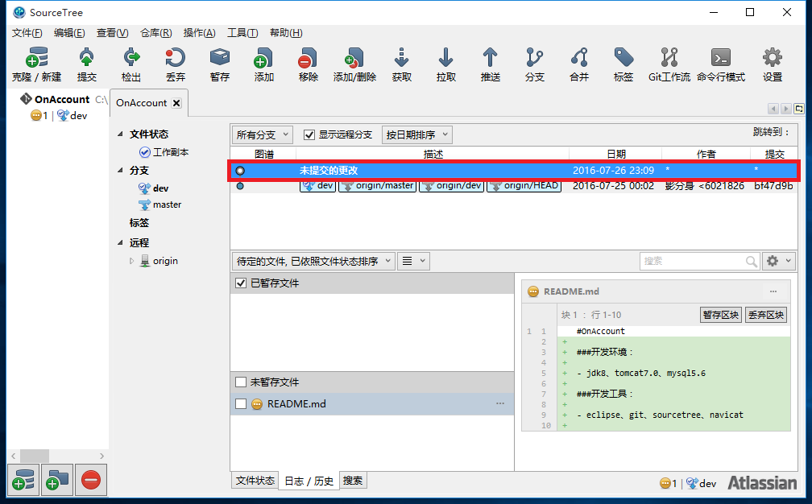Click the bf47d9b commit hash
Viewport: 812px width, 504px height.
(773, 186)
